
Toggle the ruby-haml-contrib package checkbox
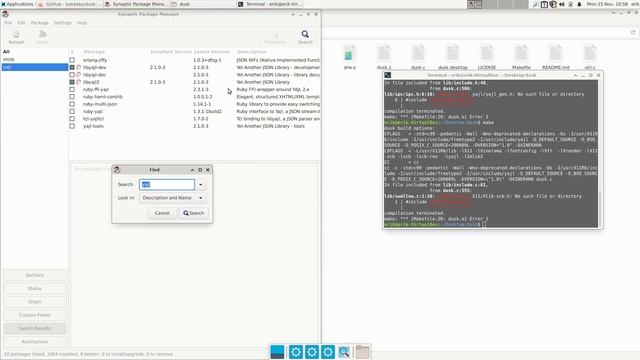coord(72,97)
